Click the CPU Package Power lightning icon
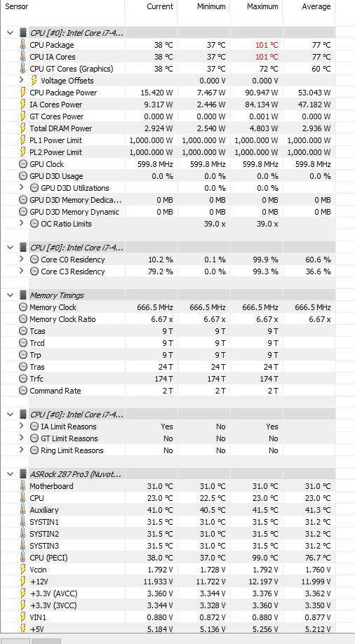The width and height of the screenshot is (355, 644). click(23, 93)
